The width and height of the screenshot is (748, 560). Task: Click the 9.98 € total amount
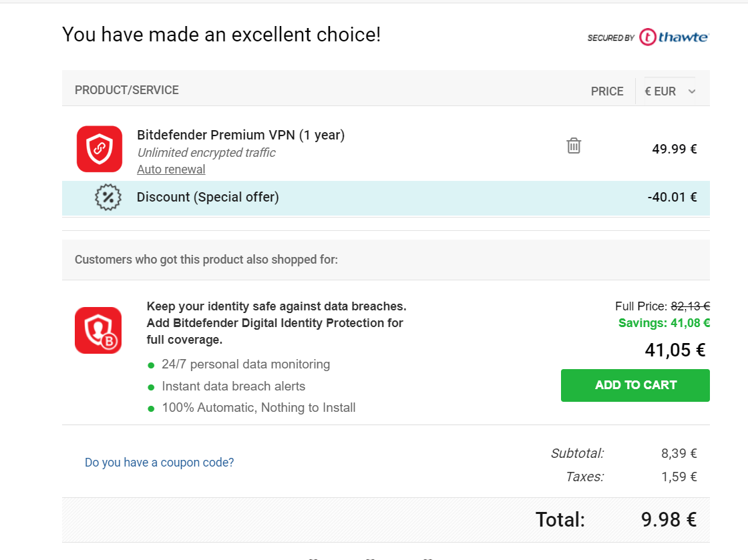(669, 519)
